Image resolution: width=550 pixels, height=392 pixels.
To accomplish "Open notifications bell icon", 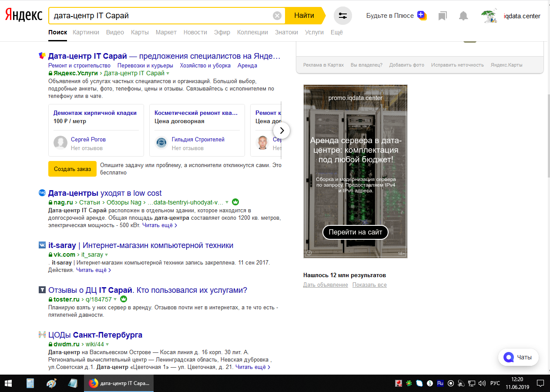I will tap(463, 16).
